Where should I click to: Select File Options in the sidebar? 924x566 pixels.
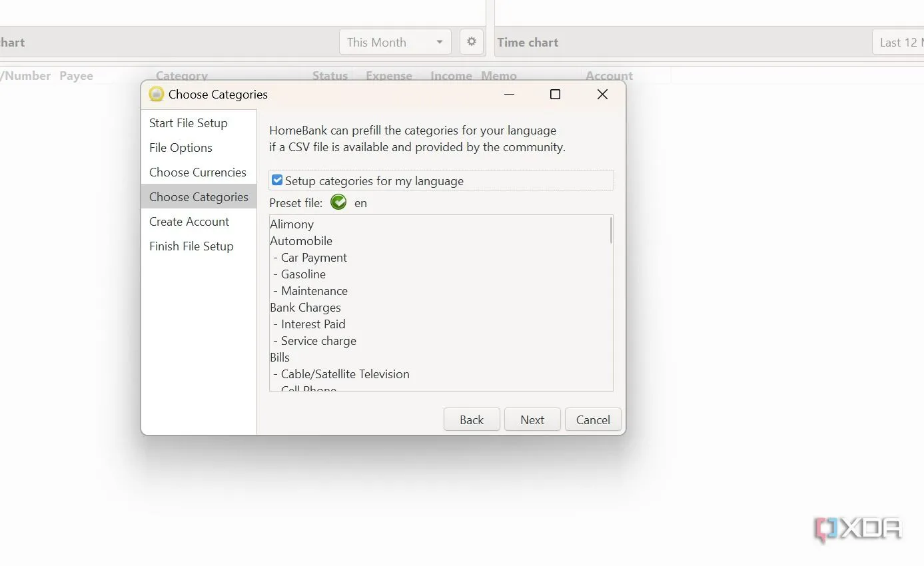(x=181, y=148)
